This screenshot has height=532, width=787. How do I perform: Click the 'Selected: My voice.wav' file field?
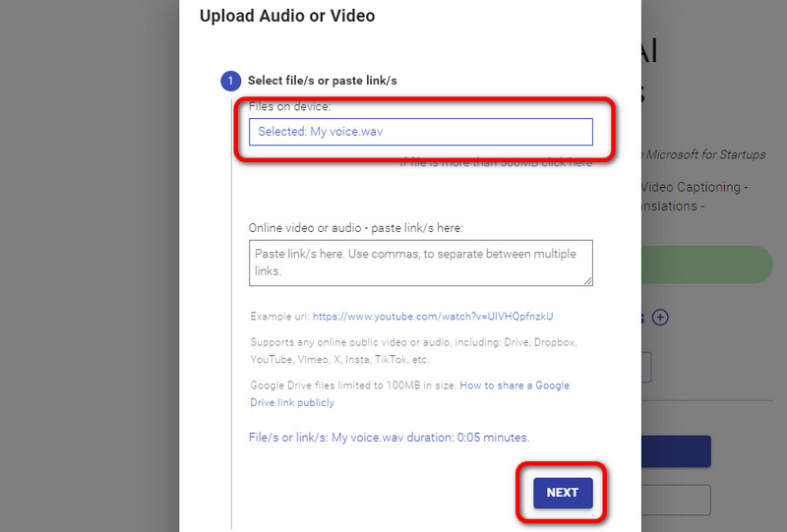[421, 132]
